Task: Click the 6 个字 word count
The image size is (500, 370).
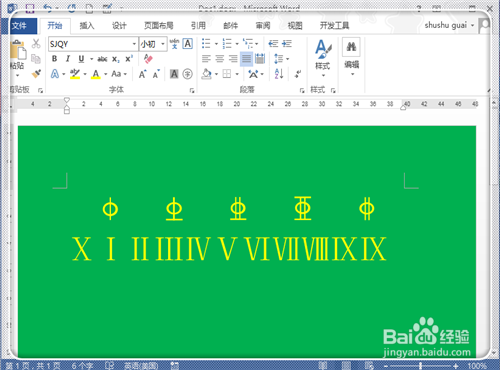Action: (x=82, y=366)
